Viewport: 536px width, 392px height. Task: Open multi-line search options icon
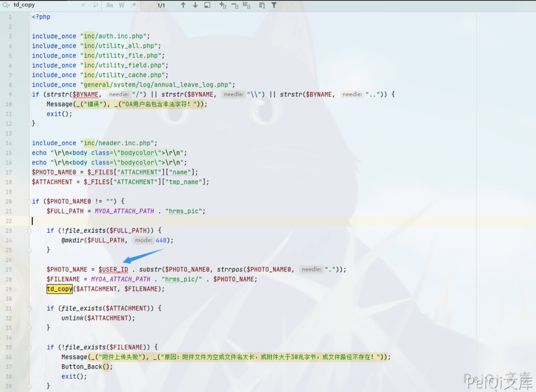tap(262, 5)
